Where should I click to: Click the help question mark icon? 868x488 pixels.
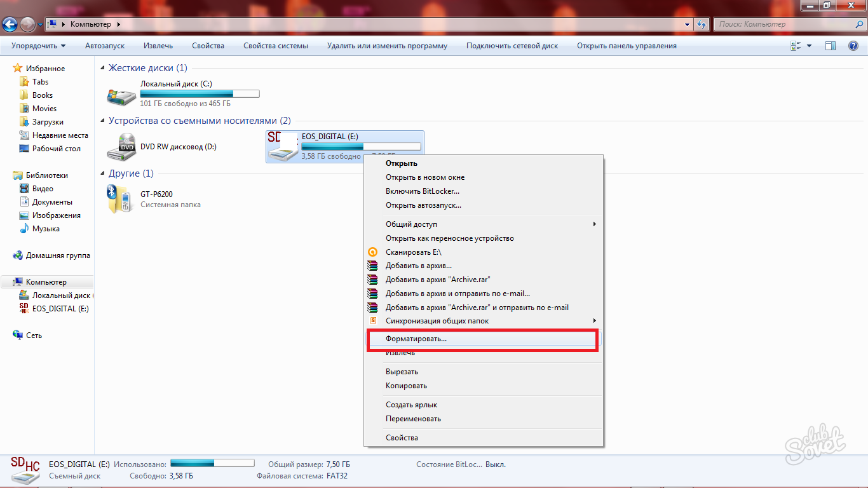(853, 46)
